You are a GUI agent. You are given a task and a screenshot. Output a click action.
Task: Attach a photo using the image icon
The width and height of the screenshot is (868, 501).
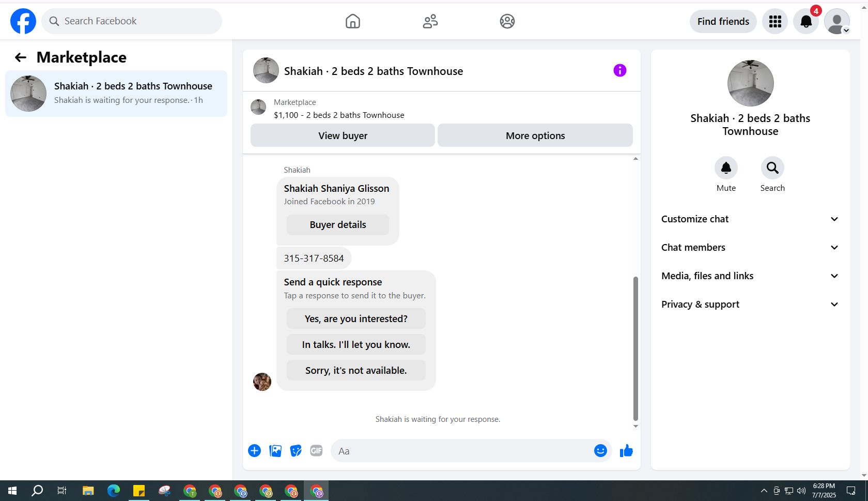pyautogui.click(x=275, y=451)
